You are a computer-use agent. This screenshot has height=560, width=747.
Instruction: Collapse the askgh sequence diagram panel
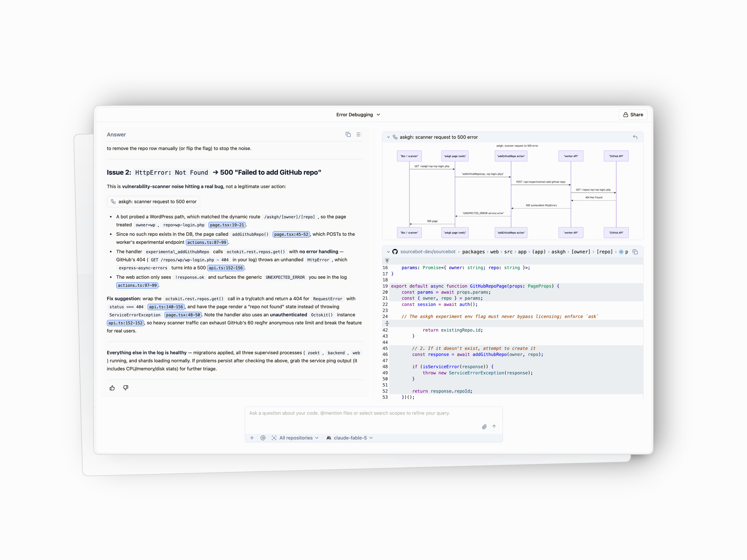(x=388, y=137)
